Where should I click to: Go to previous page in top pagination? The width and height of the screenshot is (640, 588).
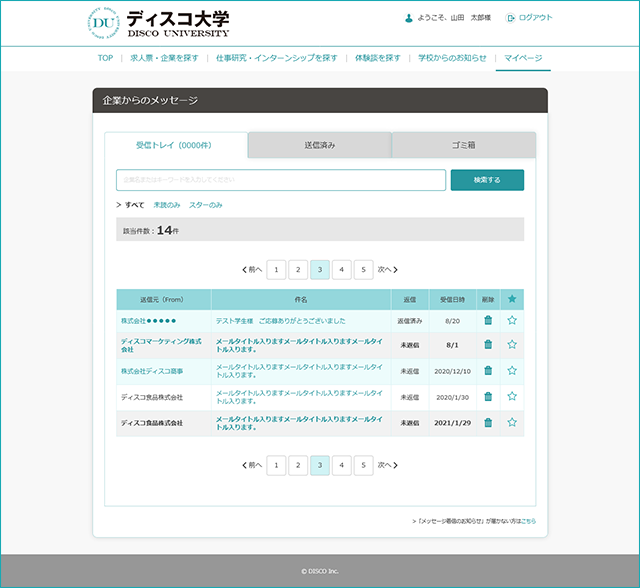click(x=253, y=269)
